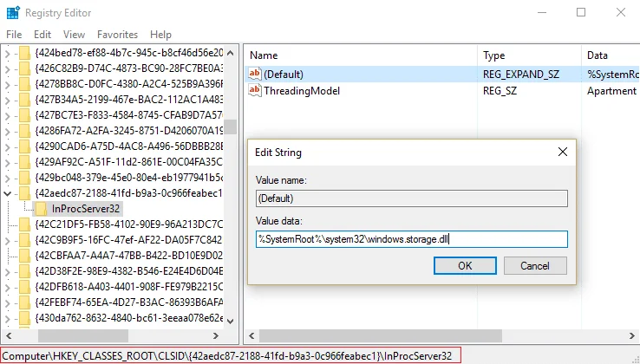Image resolution: width=640 pixels, height=364 pixels.
Task: Click Cancel in Edit String dialog
Action: (x=535, y=266)
